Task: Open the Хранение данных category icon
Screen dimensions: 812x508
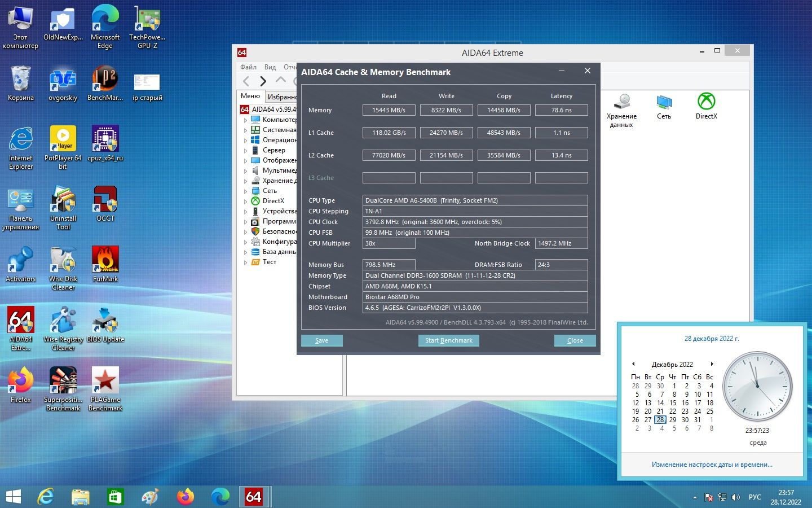Action: 621,111
